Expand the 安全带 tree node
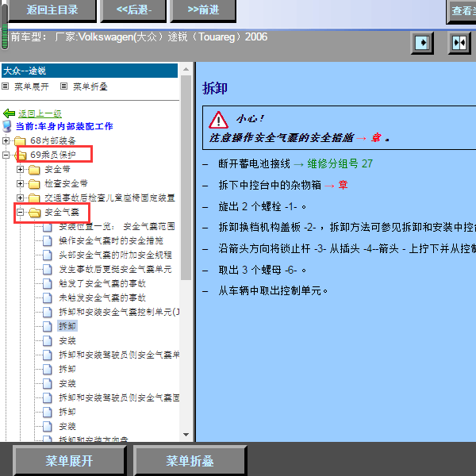This screenshot has width=476, height=476. click(20, 170)
